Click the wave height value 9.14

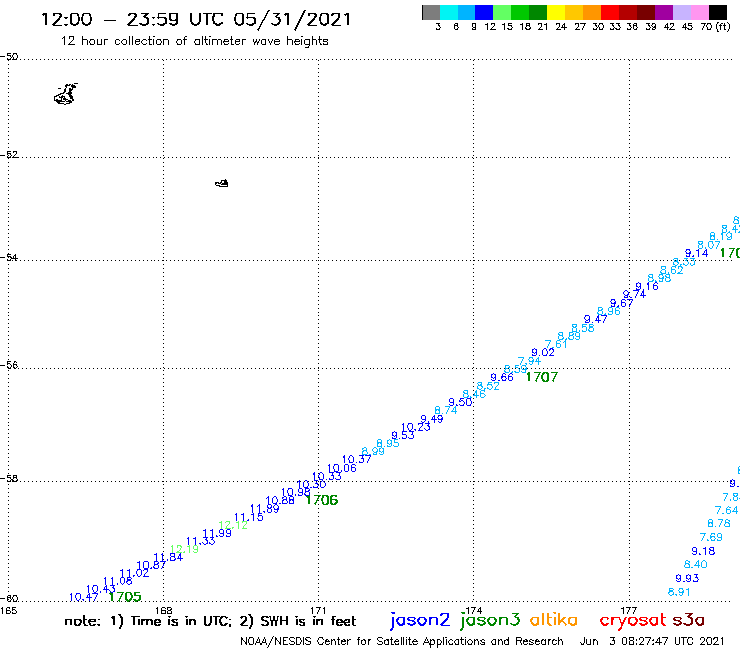click(x=697, y=253)
